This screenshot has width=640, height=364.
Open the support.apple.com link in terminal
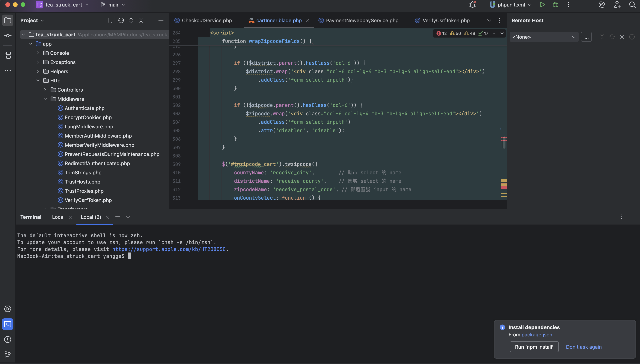click(169, 249)
